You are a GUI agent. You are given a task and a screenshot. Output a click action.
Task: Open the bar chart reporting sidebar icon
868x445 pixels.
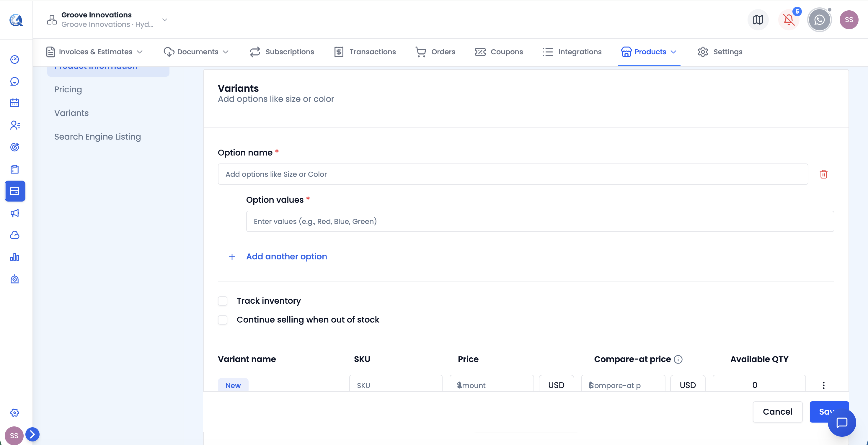click(14, 257)
